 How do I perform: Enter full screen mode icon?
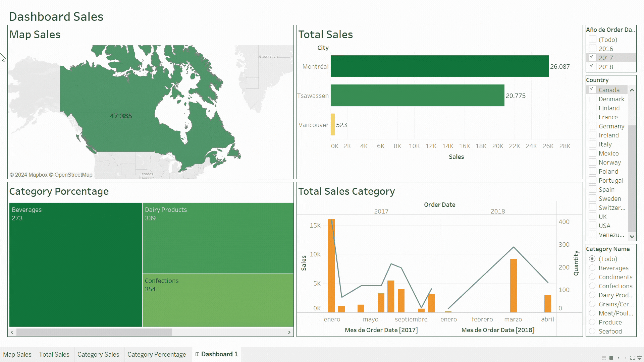(633, 358)
